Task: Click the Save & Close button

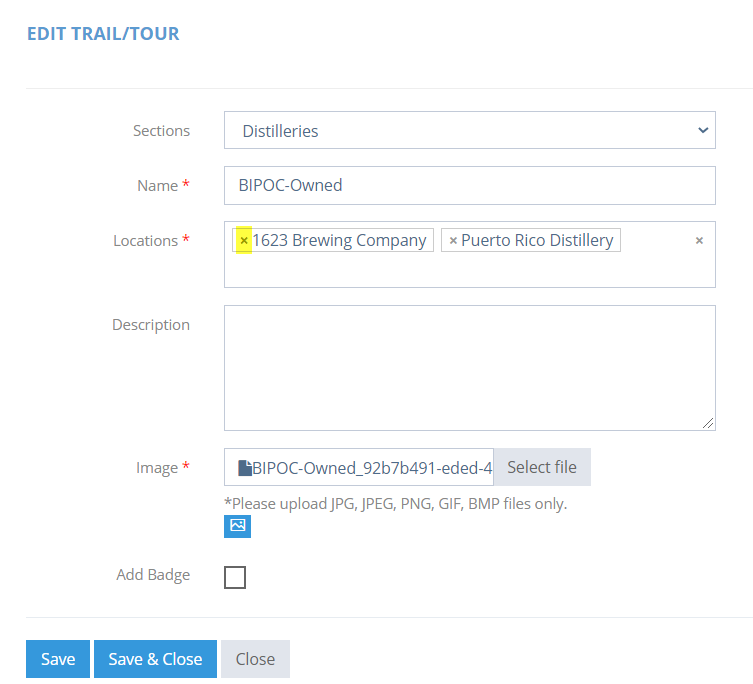Action: (155, 659)
